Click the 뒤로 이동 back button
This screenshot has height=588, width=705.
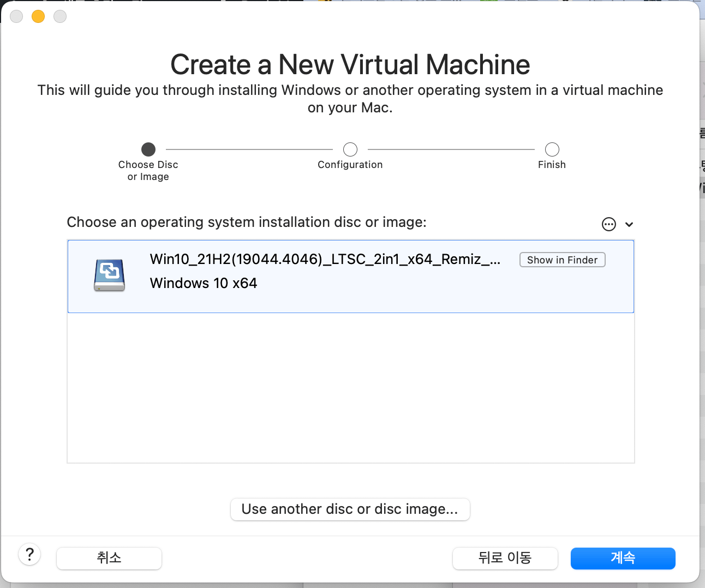pyautogui.click(x=505, y=558)
